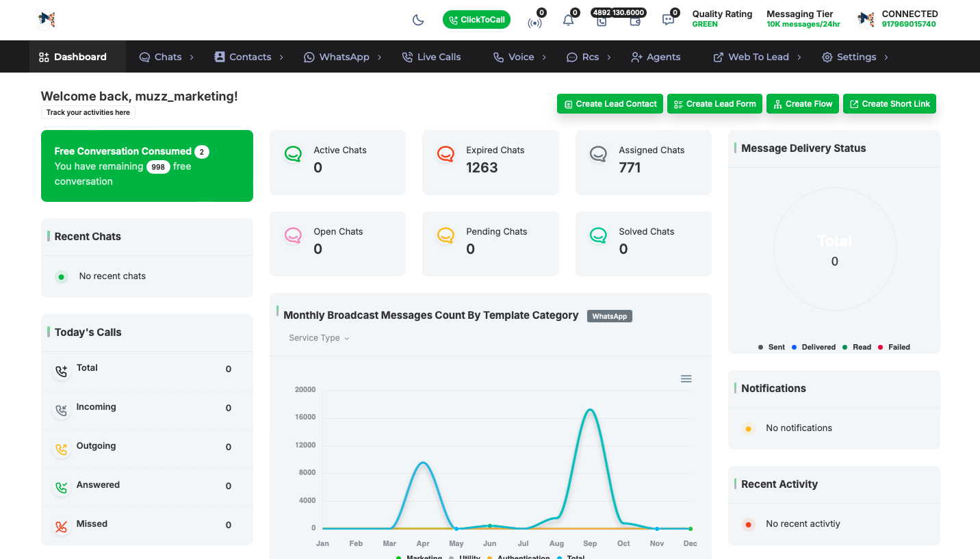Image resolution: width=980 pixels, height=559 pixels.
Task: Click the September peak on the chart
Action: pyautogui.click(x=590, y=410)
